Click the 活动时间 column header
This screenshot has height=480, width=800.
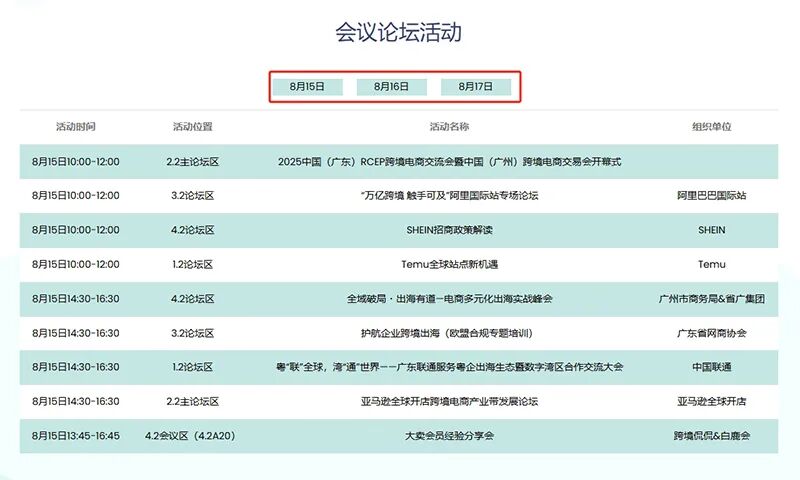pyautogui.click(x=76, y=127)
